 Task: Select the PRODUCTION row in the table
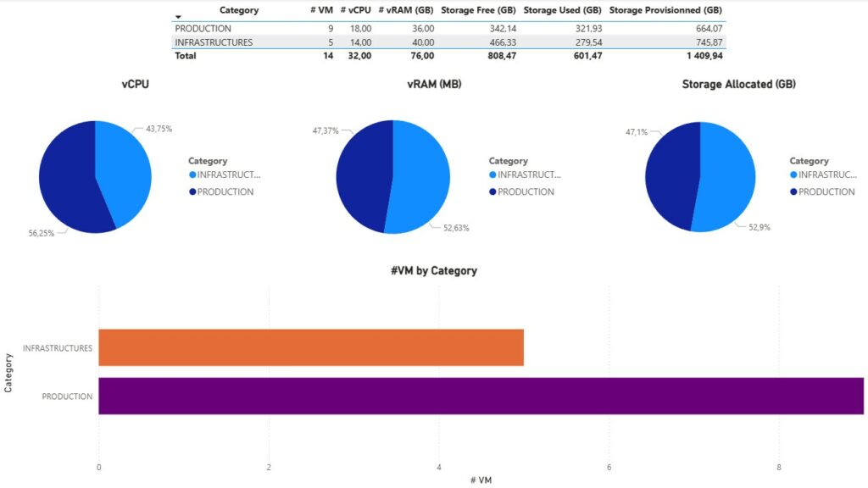click(203, 29)
